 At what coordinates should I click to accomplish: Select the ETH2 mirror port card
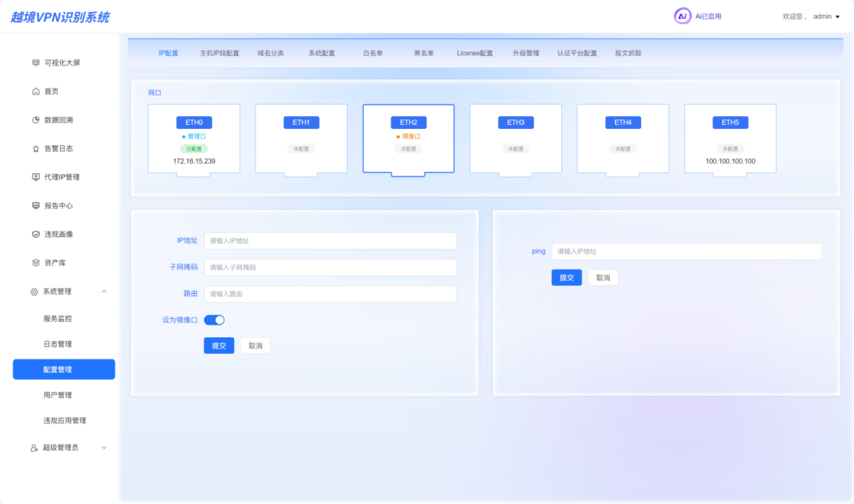tap(409, 139)
